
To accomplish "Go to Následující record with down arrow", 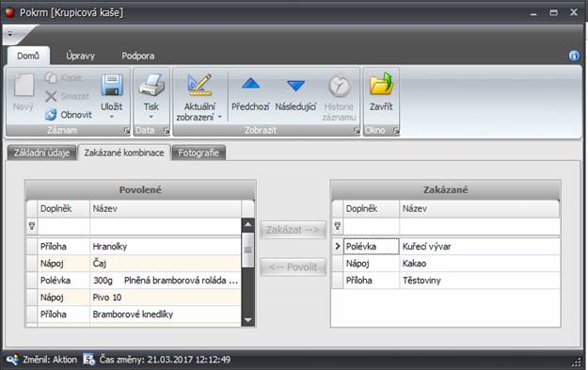I will coord(295,86).
